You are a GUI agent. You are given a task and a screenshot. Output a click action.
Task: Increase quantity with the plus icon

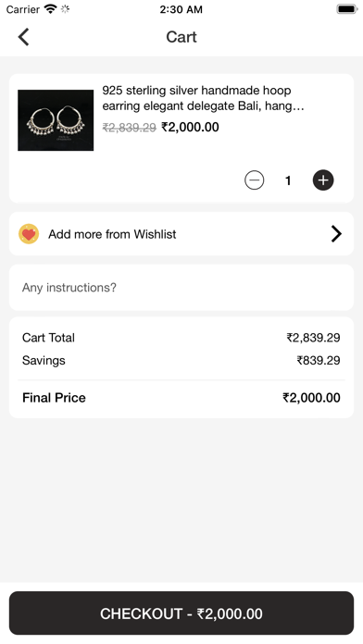pos(323,180)
